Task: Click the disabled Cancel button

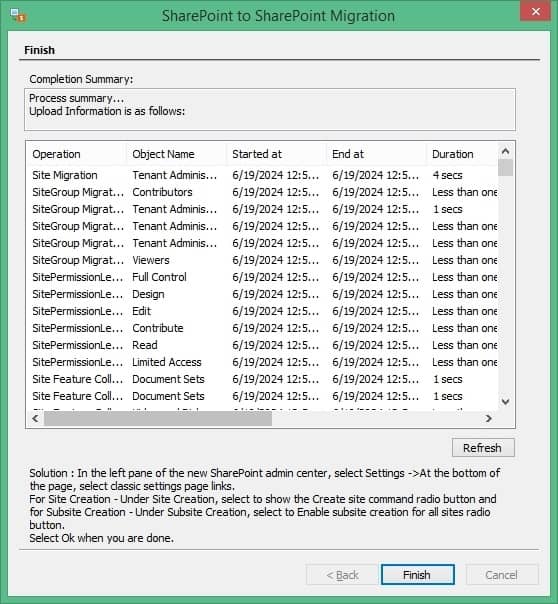Action: pyautogui.click(x=501, y=575)
